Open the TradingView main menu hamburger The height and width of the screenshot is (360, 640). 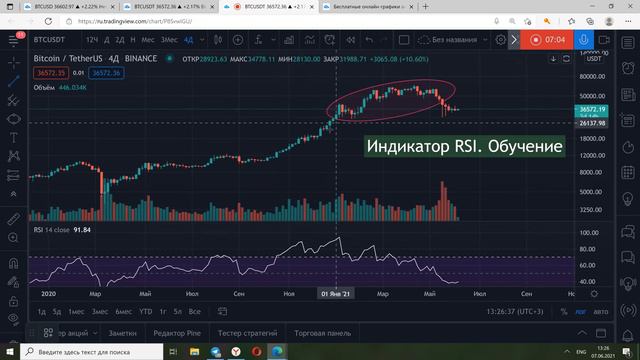[13, 40]
